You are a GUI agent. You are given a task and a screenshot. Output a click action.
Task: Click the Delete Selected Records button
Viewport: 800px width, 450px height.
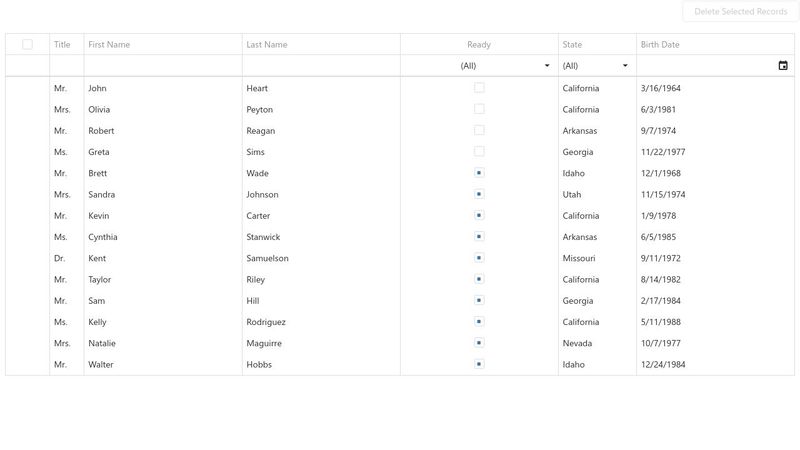pos(740,11)
